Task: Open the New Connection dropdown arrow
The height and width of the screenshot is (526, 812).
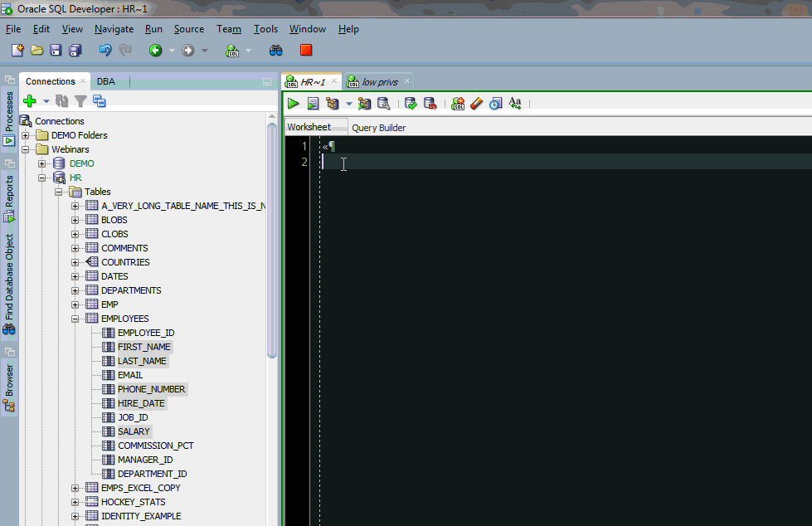Action: (x=46, y=101)
